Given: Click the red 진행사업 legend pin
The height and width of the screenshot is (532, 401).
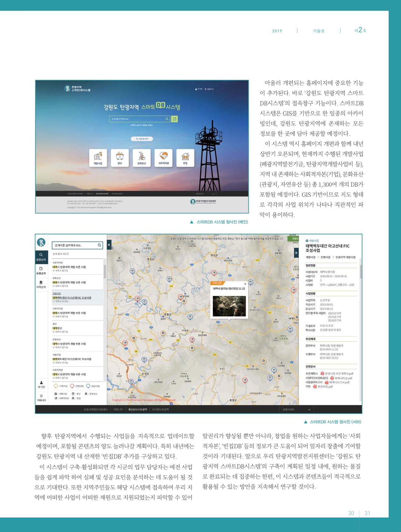Looking at the screenshot, I should point(72,386).
